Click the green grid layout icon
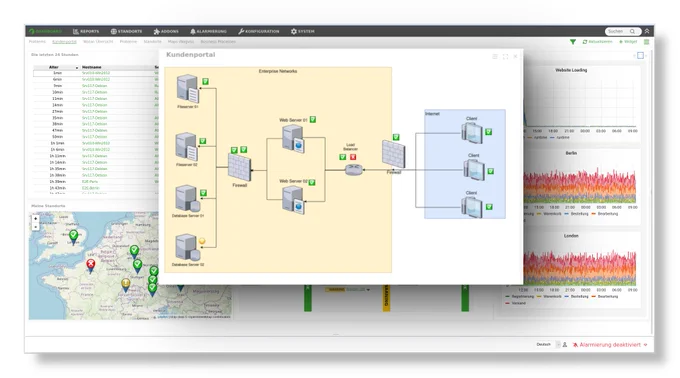The image size is (680, 378). click(x=647, y=42)
